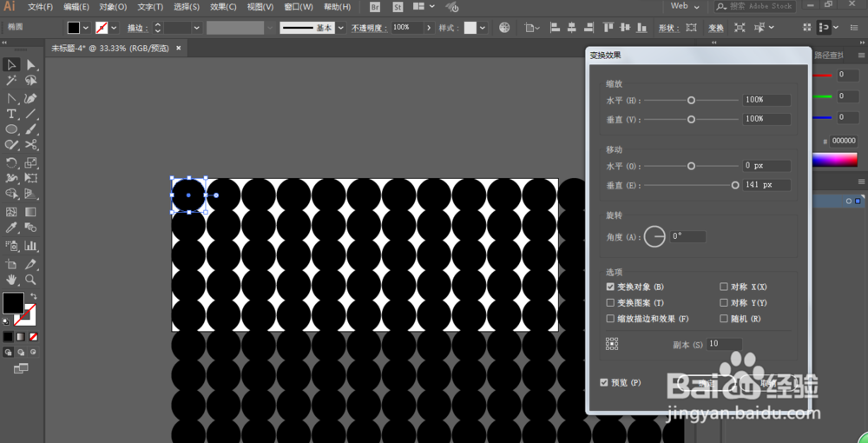
Task: Open the 效果(C) menu
Action: (x=223, y=7)
